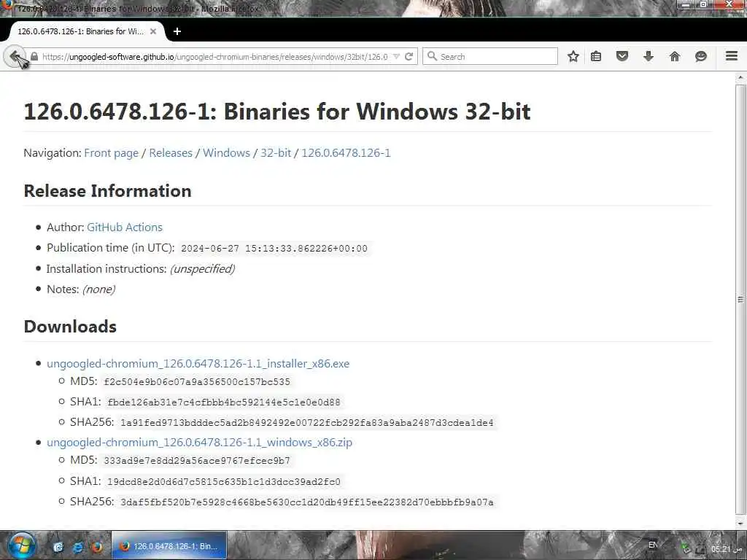
Task: Download ungoogled-chromium windows_x86.zip
Action: [199, 443]
